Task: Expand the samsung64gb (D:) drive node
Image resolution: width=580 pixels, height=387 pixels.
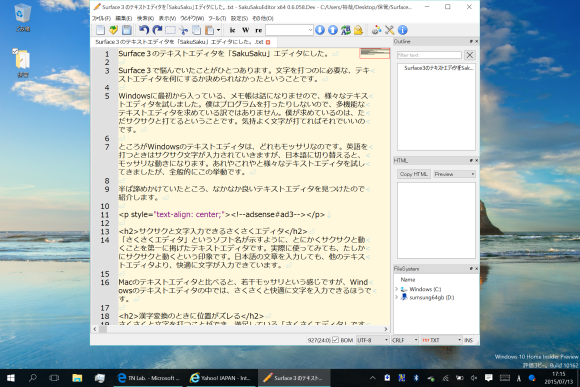Action: coord(397,297)
